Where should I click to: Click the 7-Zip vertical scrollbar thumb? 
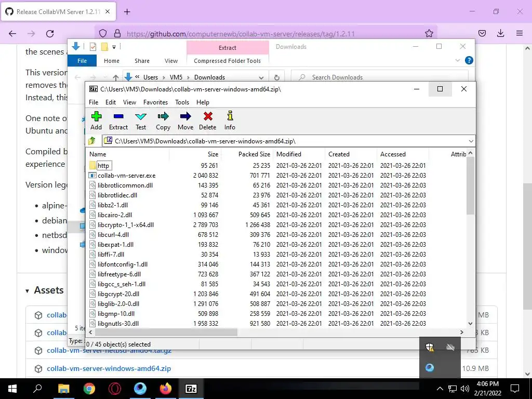pos(470,185)
